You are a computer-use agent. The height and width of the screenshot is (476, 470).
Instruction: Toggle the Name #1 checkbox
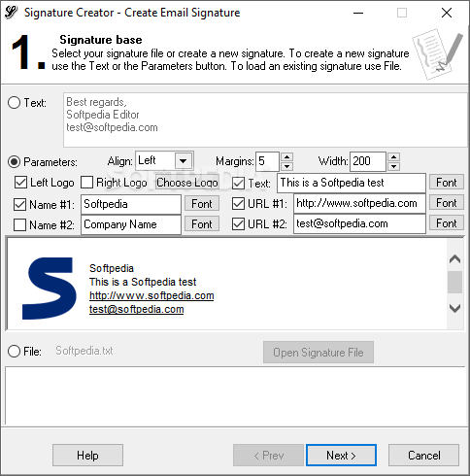20,204
